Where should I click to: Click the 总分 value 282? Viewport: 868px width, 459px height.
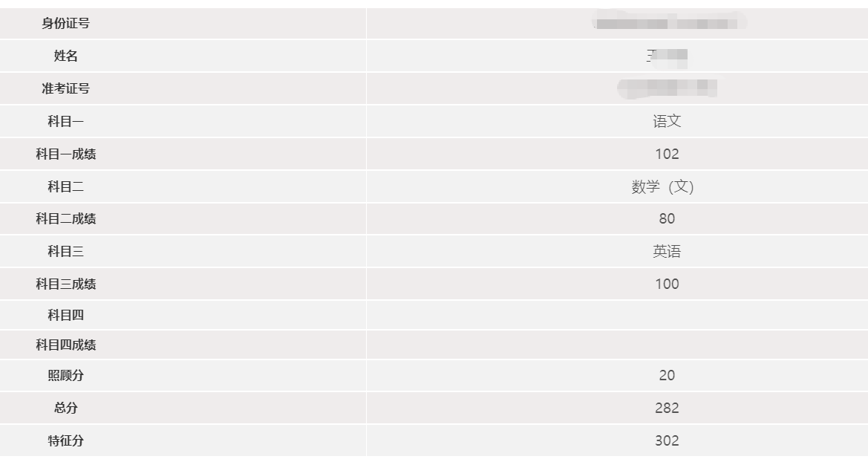(x=667, y=408)
